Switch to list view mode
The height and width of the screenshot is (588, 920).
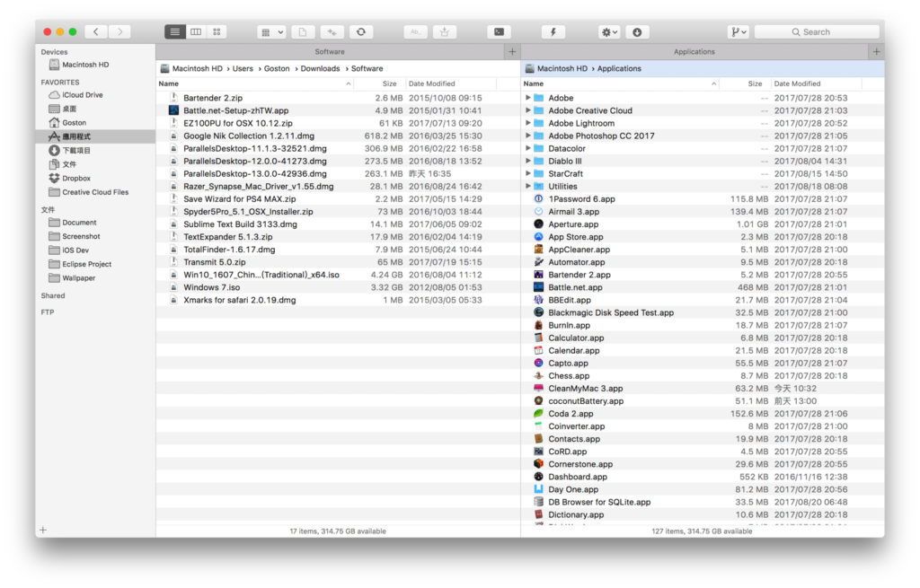tap(175, 32)
